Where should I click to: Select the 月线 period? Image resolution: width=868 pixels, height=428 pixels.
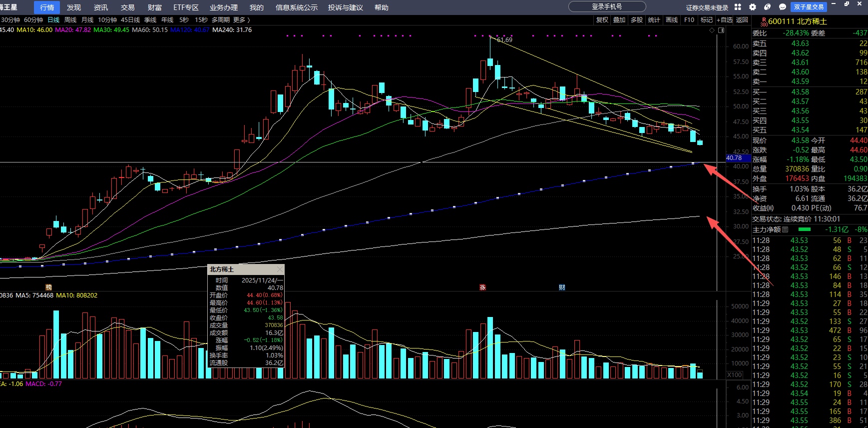click(x=87, y=20)
